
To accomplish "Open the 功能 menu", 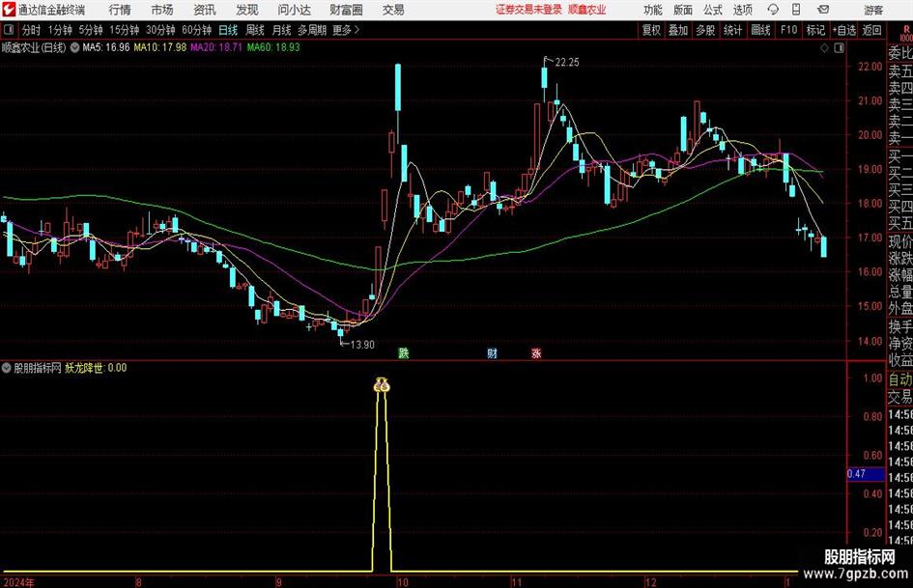I will tap(653, 10).
